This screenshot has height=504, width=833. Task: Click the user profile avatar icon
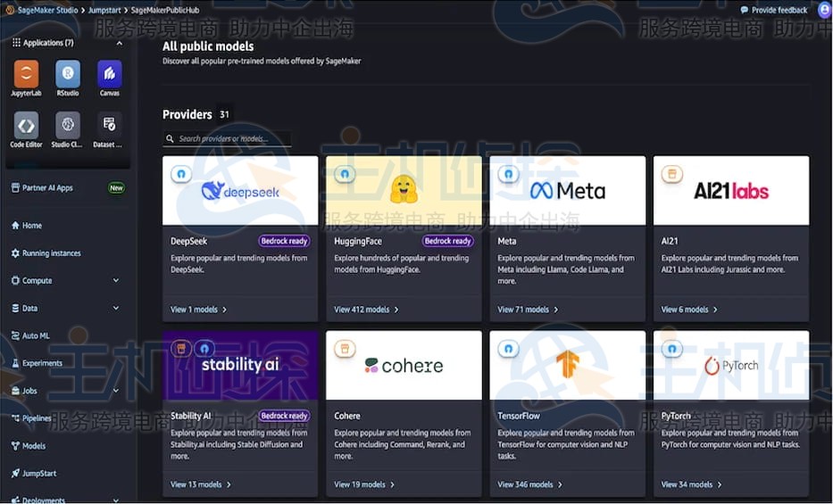[823, 10]
